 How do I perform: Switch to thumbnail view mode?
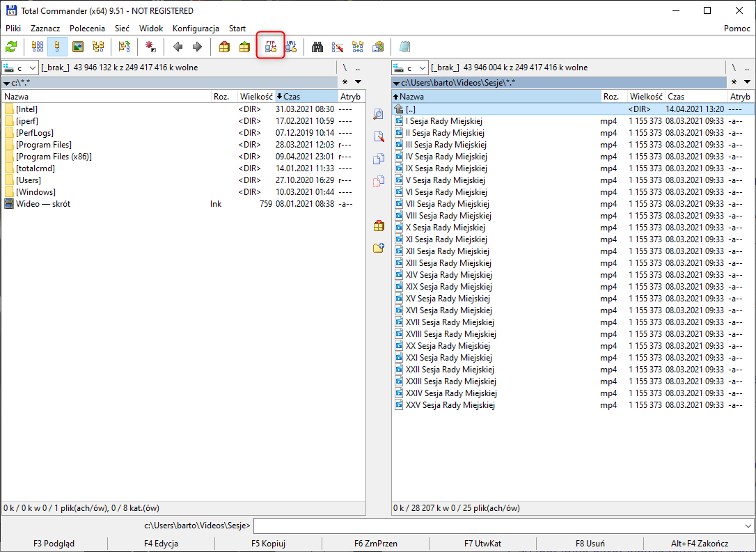click(x=78, y=47)
